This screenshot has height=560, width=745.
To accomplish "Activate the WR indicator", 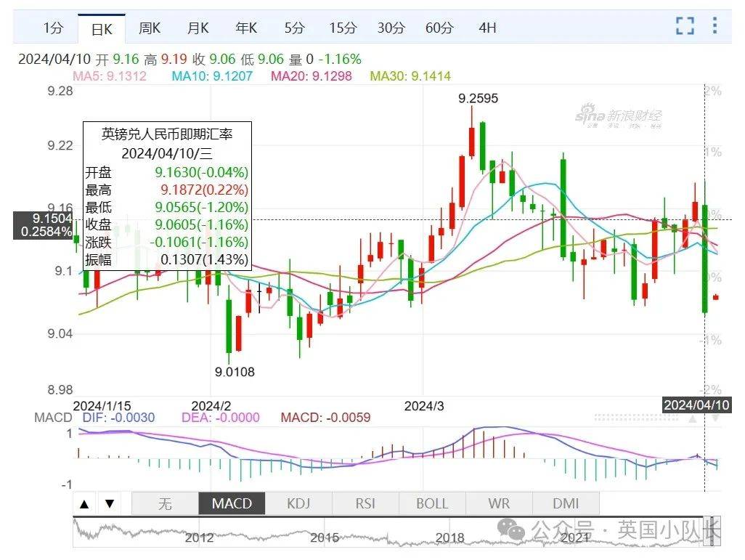I will click(x=499, y=503).
